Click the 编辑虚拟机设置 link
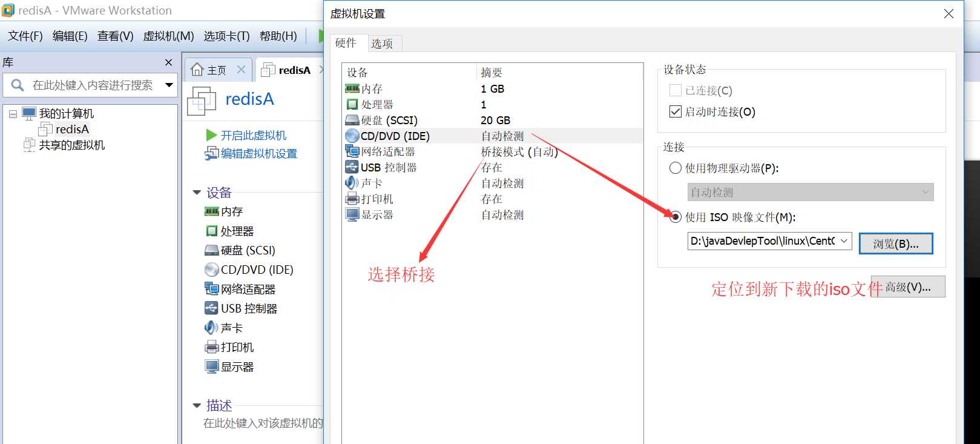 pyautogui.click(x=259, y=153)
